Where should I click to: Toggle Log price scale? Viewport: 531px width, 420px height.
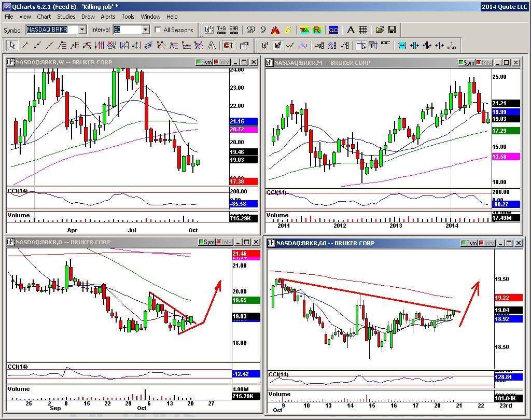pos(319,45)
